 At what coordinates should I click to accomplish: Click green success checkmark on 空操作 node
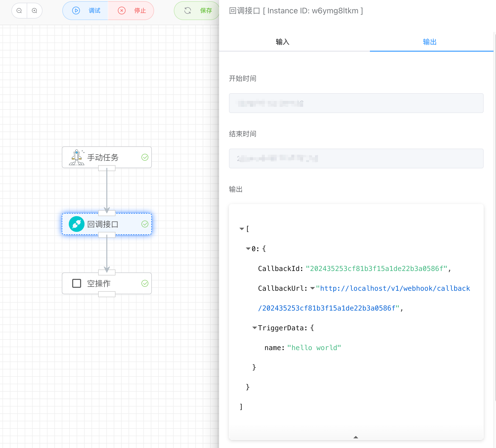point(145,283)
